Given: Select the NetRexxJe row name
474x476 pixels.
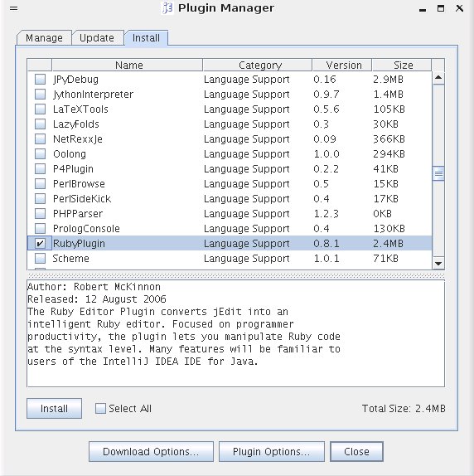Looking at the screenshot, I should [78, 138].
